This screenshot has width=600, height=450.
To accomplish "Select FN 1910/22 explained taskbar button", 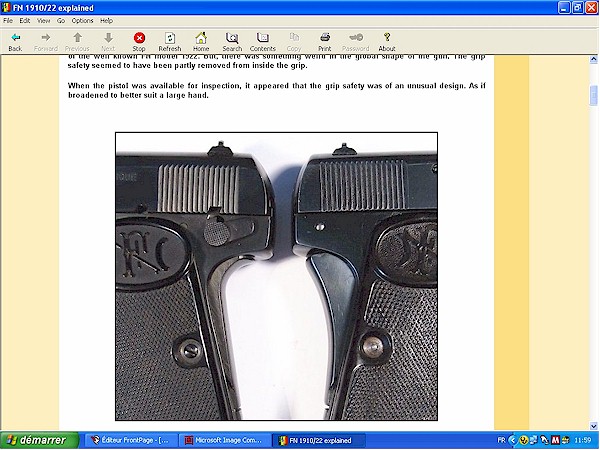I will click(x=318, y=440).
